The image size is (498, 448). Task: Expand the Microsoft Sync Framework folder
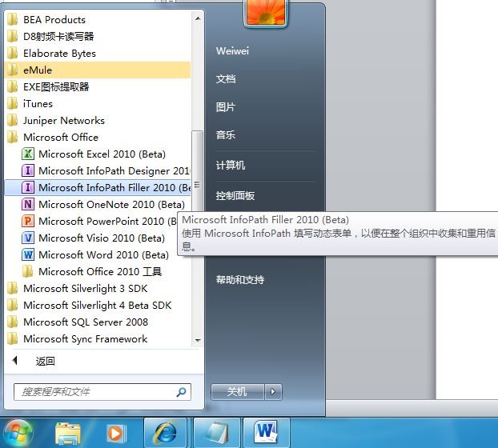98,339
